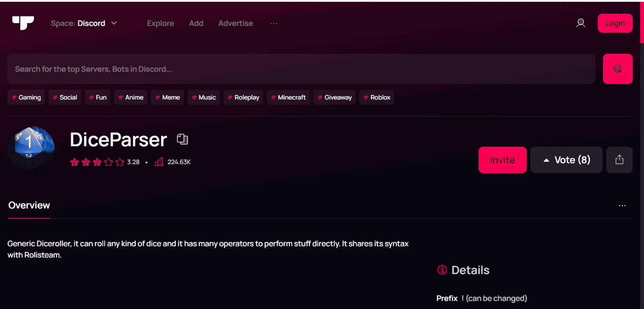
Task: Click the Vote (8) button
Action: [566, 160]
